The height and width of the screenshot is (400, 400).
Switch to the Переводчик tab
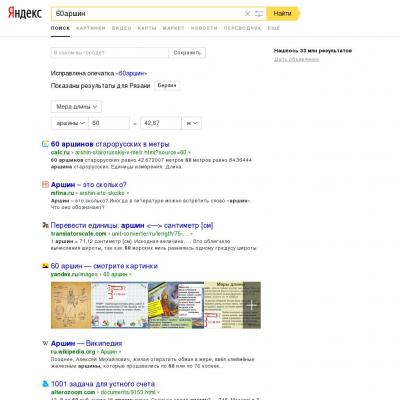(x=242, y=28)
